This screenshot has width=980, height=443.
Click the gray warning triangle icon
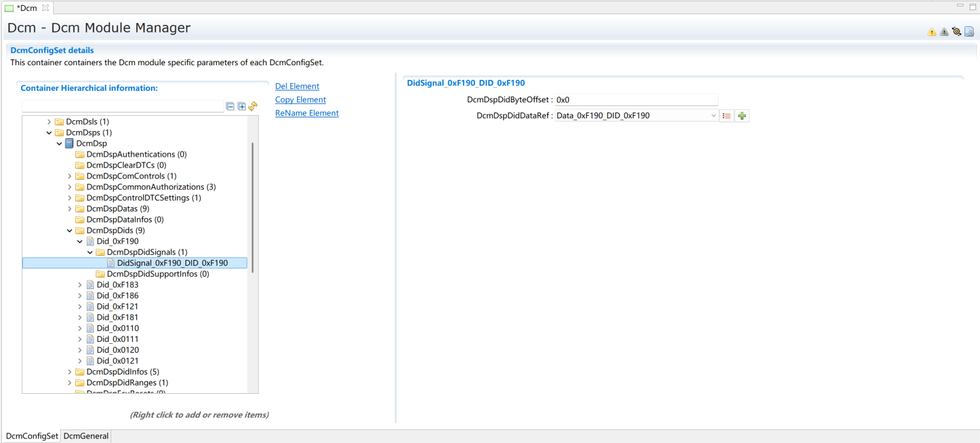pos(944,32)
